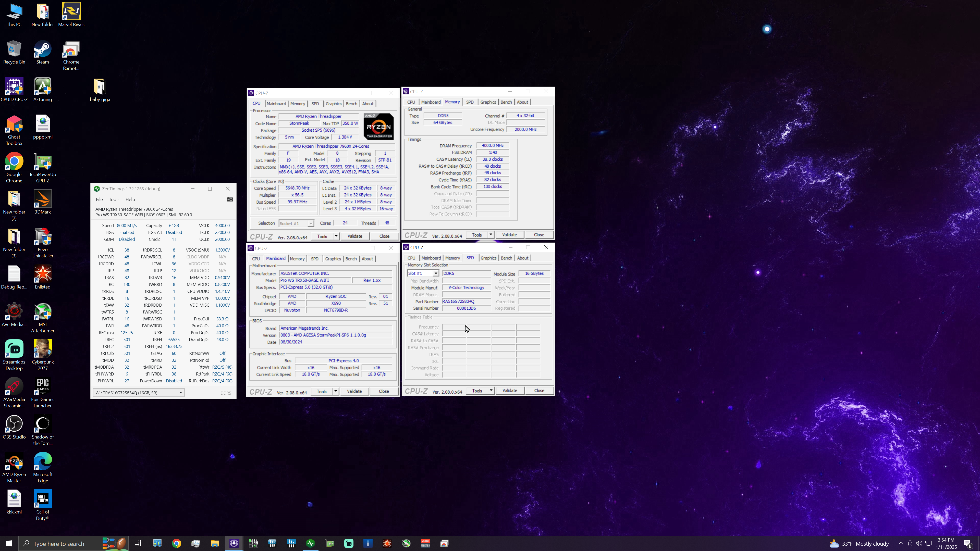Click Validate in the CPU-Z Mainboard window

(354, 391)
